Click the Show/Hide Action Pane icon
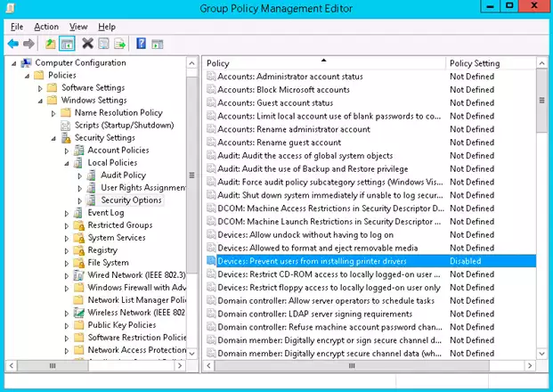This screenshot has height=392, width=553. [158, 43]
